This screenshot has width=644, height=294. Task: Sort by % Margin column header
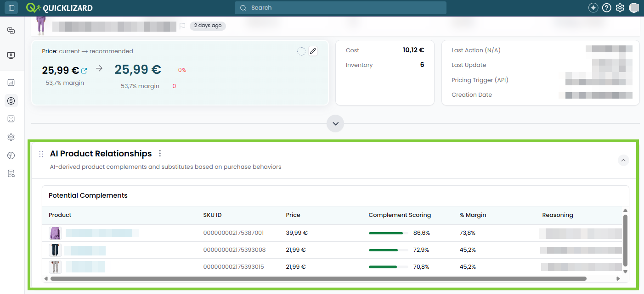pos(473,215)
